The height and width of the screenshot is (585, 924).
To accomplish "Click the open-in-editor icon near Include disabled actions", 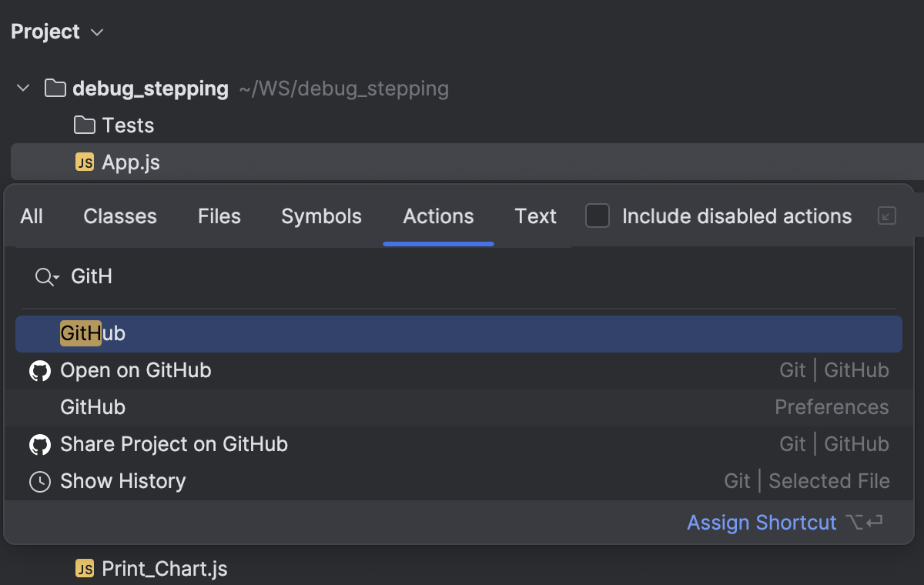I will pyautogui.click(x=886, y=216).
